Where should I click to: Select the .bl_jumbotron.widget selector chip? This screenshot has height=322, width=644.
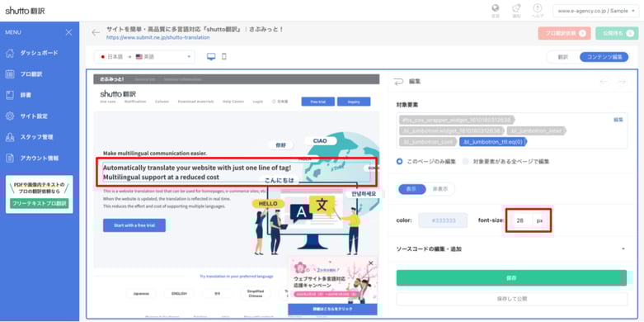point(452,130)
